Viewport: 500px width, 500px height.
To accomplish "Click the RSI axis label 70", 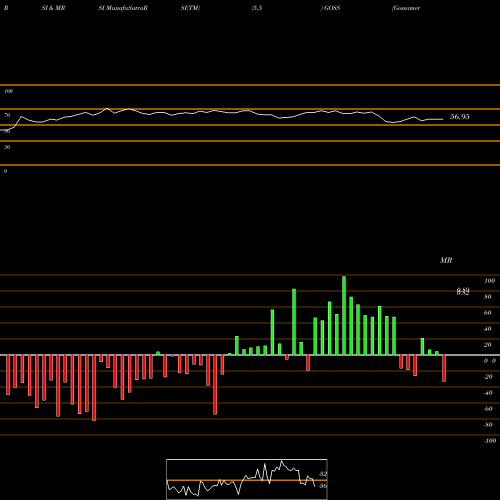I will (x=7, y=115).
